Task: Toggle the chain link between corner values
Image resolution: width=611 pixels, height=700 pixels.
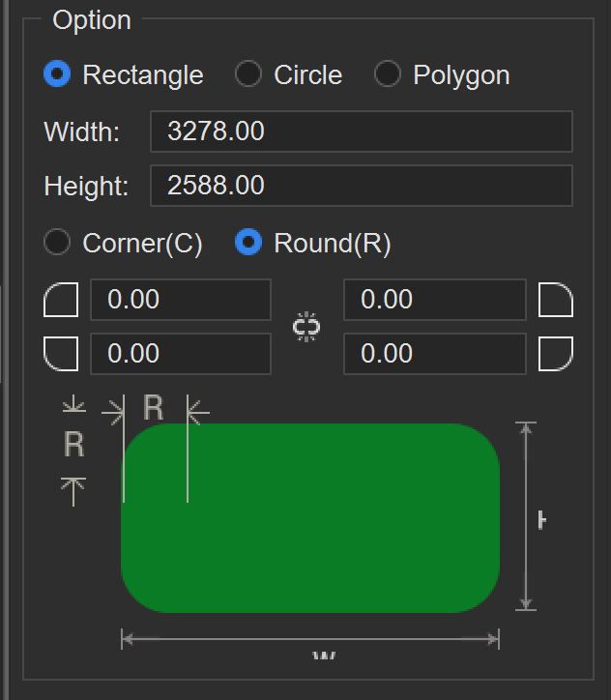Action: click(x=307, y=327)
